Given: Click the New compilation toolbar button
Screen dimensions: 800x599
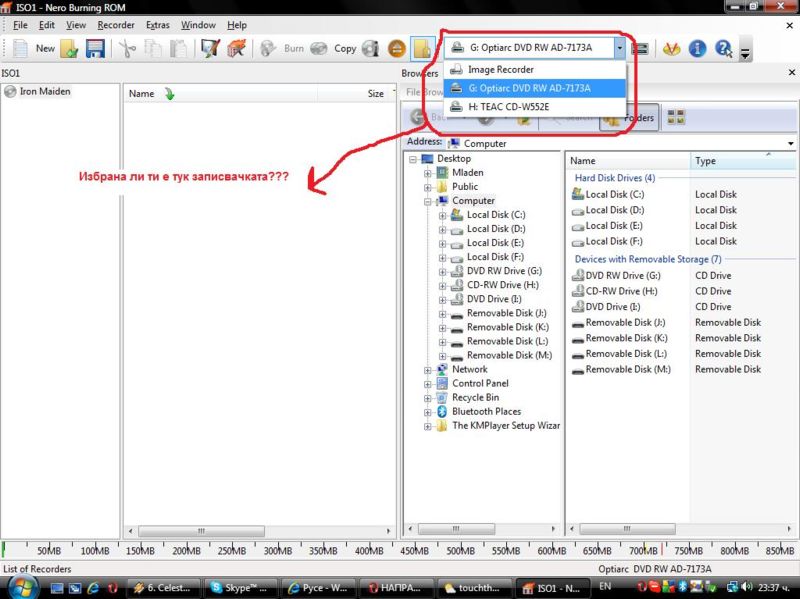Looking at the screenshot, I should pos(33,48).
